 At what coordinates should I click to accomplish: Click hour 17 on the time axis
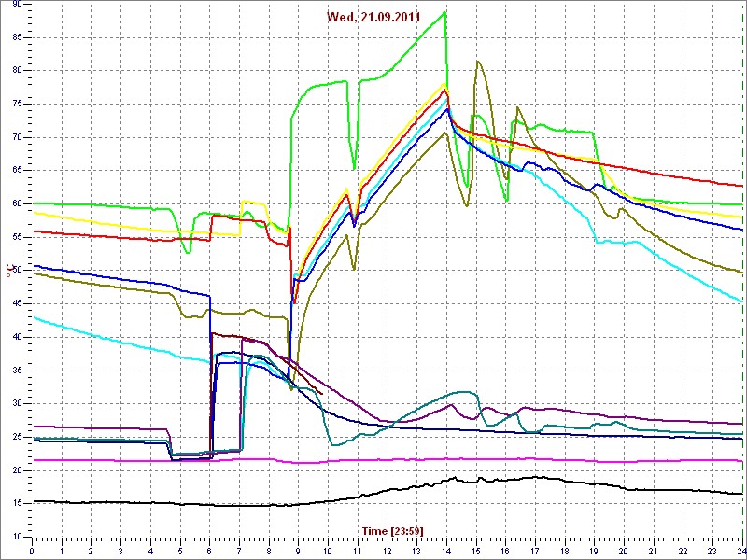[x=534, y=551]
